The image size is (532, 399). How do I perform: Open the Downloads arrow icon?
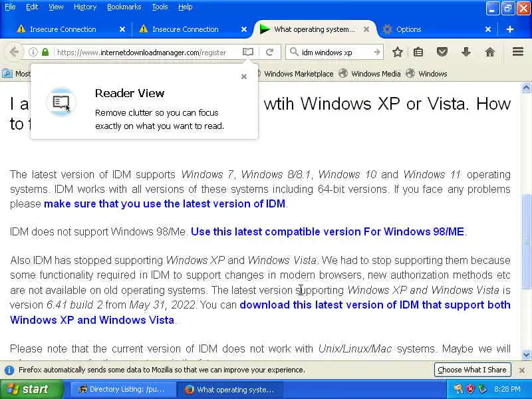pos(466,53)
